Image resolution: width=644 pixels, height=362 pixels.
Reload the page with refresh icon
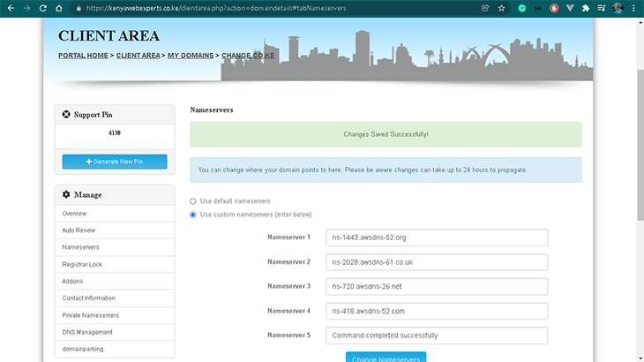[x=42, y=8]
